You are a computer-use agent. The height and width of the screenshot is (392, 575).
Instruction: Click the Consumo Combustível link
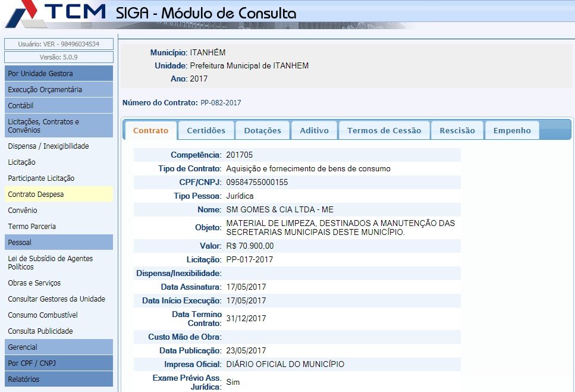point(43,315)
